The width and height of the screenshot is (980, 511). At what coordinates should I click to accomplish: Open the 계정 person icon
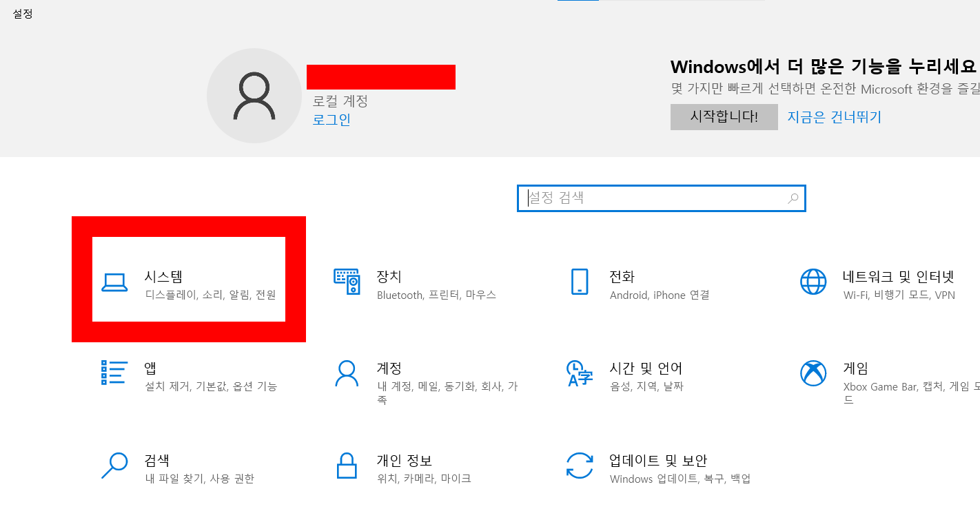click(347, 373)
